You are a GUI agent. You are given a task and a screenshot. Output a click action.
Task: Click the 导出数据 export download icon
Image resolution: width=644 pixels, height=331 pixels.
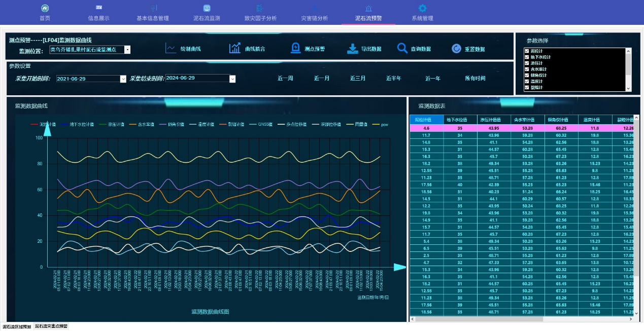(353, 49)
